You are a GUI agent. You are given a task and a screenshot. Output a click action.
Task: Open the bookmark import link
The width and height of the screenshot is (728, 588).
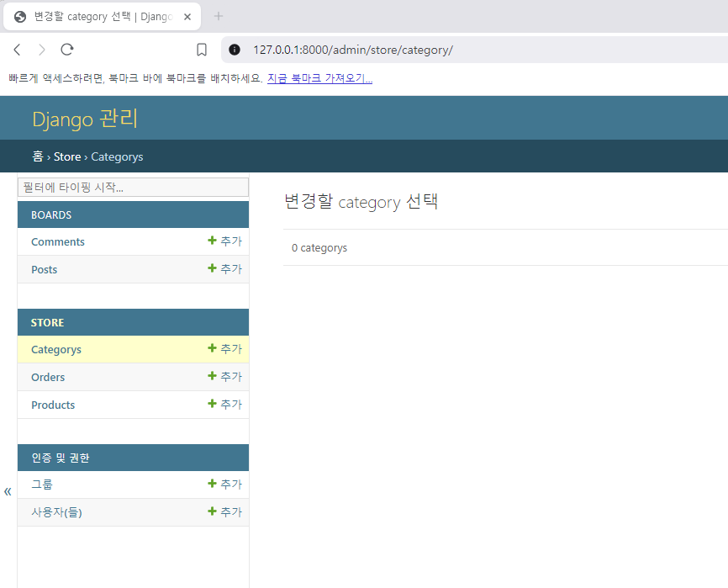[x=320, y=78]
